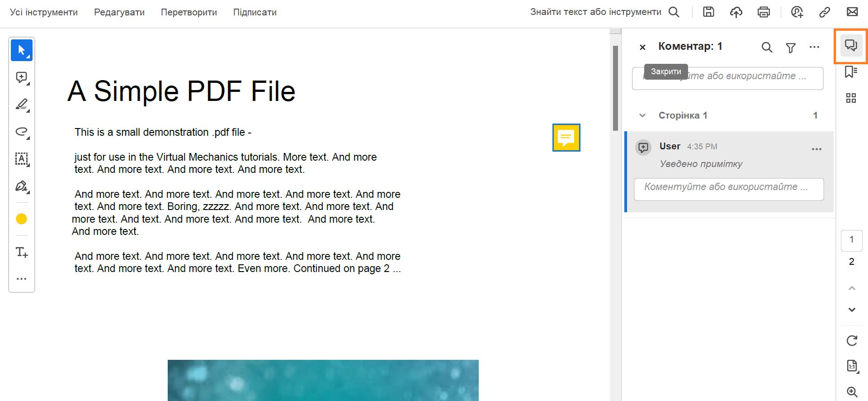
Task: Close the comments panel
Action: 642,47
